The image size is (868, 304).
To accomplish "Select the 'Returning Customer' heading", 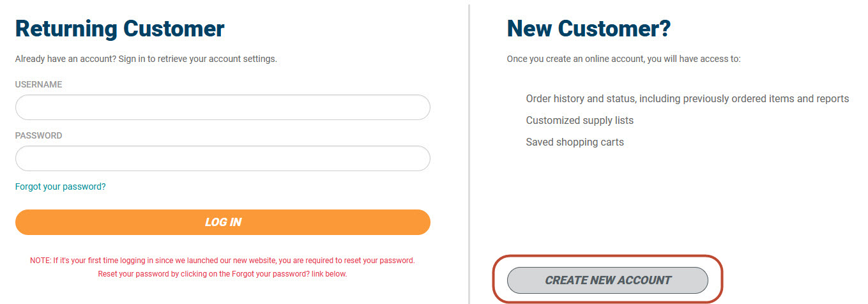I will (120, 29).
